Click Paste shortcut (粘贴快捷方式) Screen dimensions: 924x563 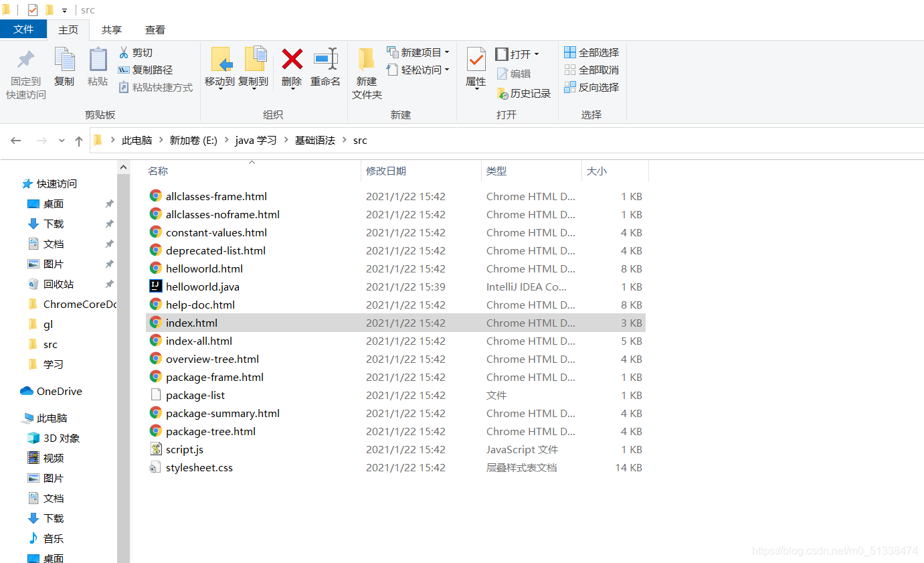[x=155, y=87]
